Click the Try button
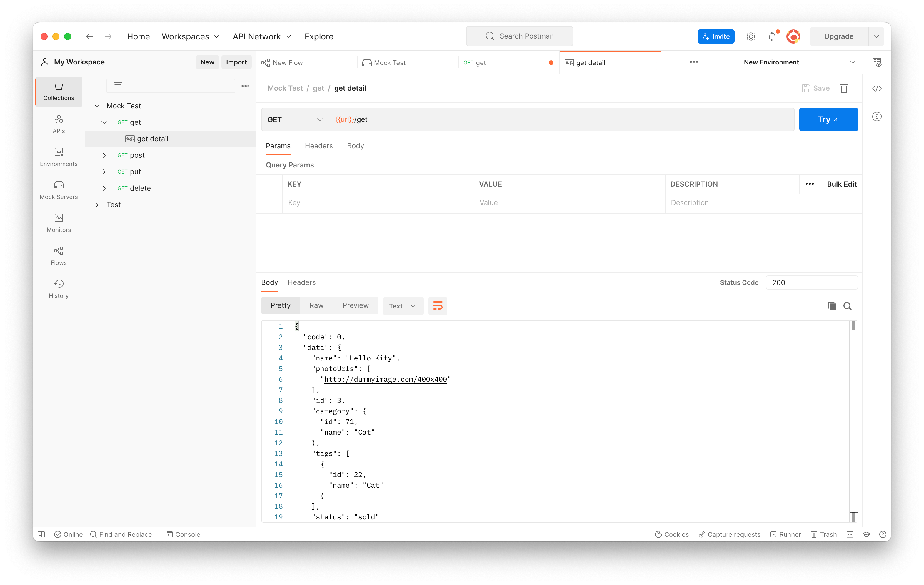 point(828,119)
